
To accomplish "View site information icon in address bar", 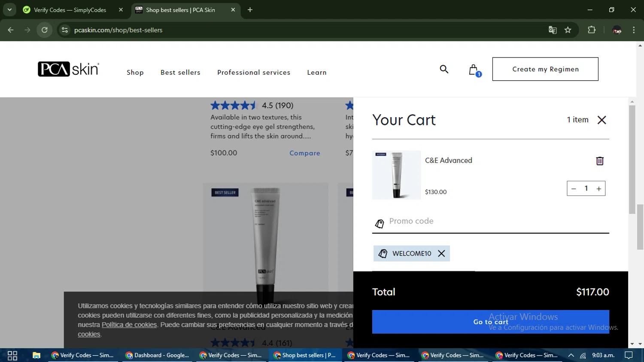I will click(65, 30).
